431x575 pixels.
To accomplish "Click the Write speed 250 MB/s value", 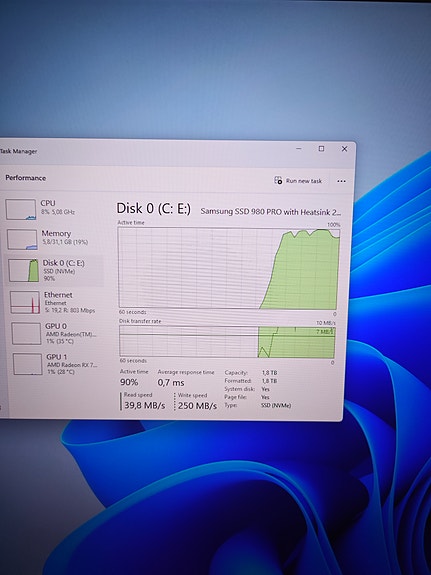I will coord(197,406).
